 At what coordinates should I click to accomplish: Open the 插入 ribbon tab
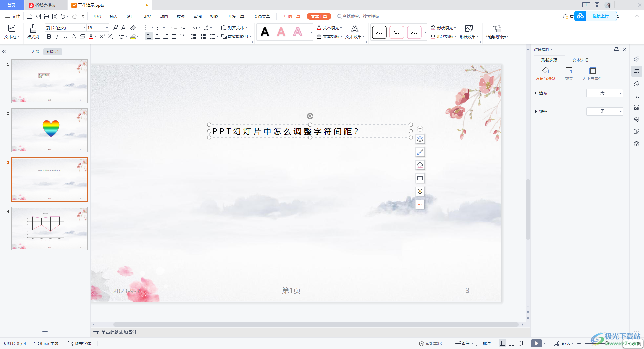pos(114,16)
